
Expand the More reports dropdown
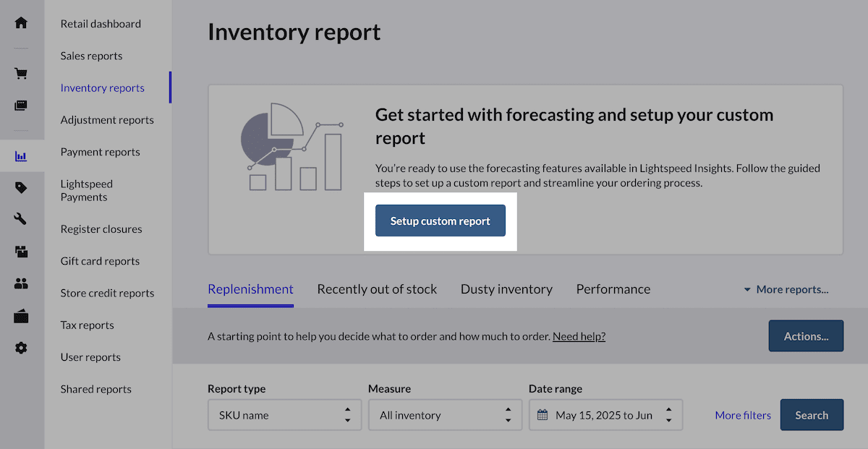[x=786, y=289]
